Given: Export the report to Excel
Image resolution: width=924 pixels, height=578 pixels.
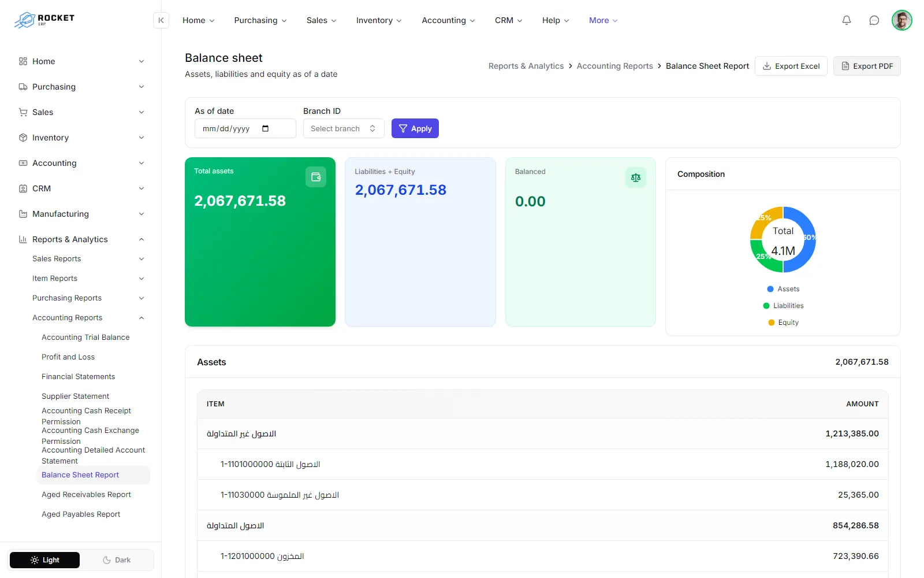Looking at the screenshot, I should (791, 66).
